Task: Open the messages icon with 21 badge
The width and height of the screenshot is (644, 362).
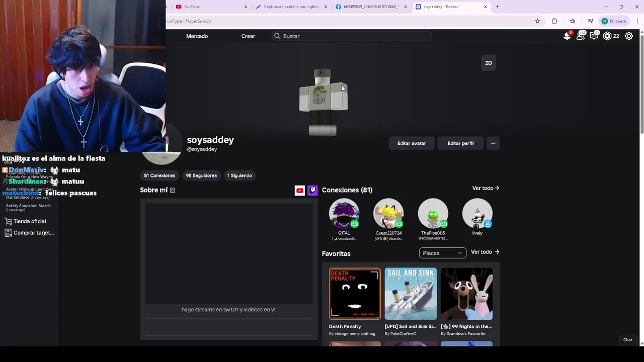Action: [x=594, y=36]
